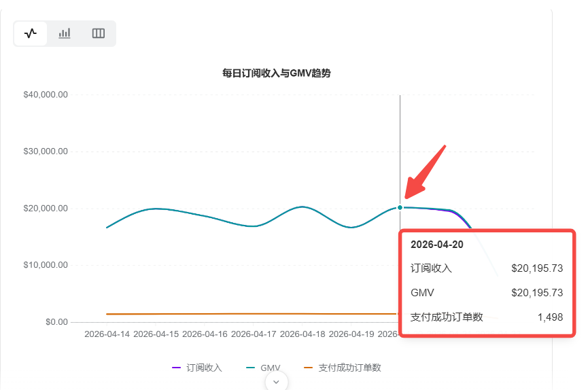
Task: Click the GMV row in the tooltip
Action: (x=487, y=293)
